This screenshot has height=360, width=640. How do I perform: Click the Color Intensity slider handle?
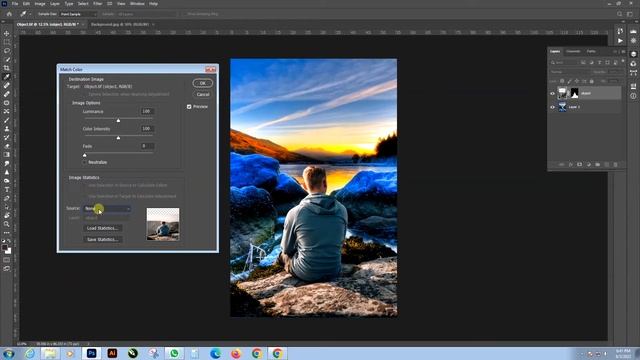118,138
